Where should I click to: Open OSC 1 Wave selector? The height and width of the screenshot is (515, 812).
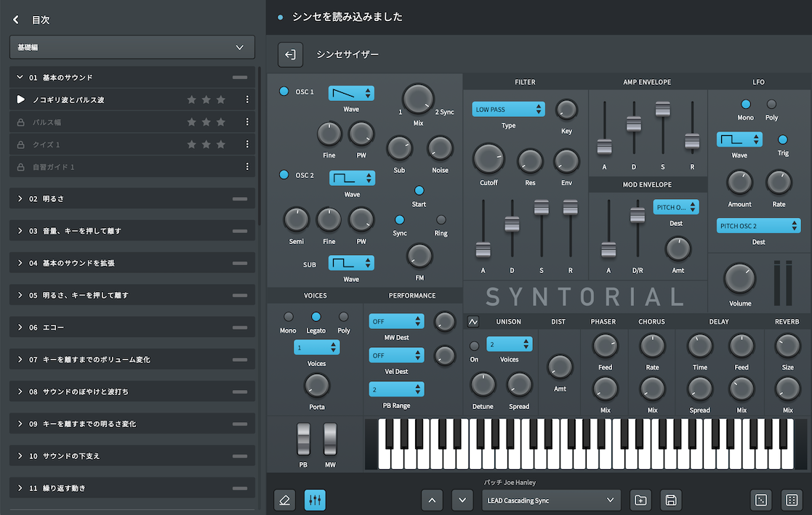pyautogui.click(x=351, y=93)
